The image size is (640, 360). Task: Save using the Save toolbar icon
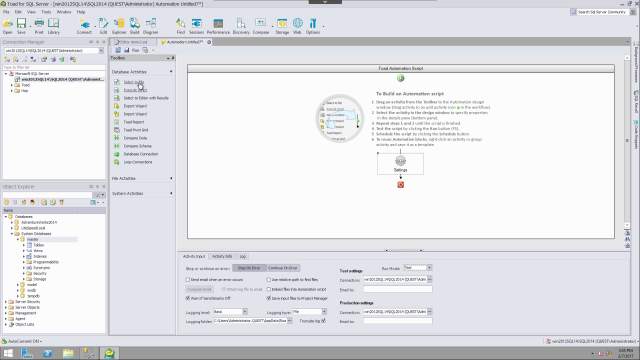coord(21,26)
